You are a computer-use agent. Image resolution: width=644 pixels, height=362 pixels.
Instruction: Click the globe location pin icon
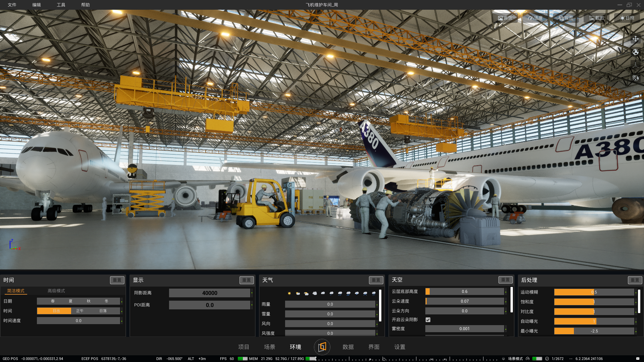635,78
